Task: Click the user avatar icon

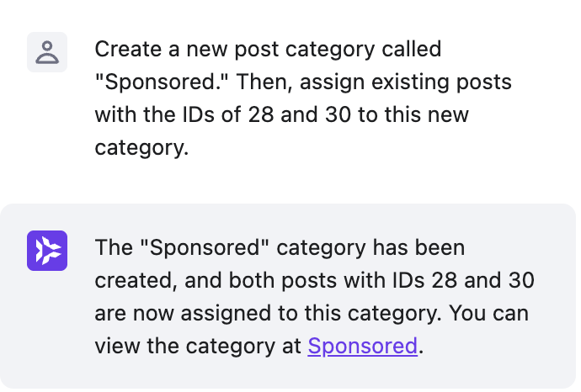Action: (47, 52)
